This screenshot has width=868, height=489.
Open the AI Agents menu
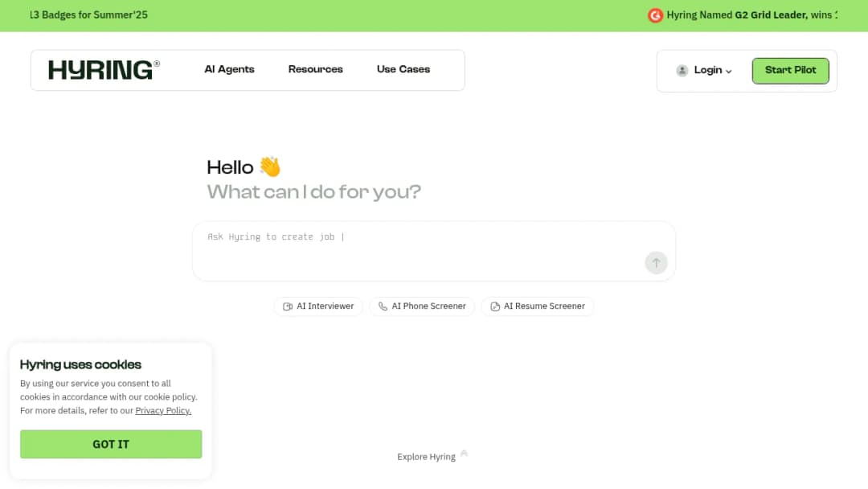(229, 69)
